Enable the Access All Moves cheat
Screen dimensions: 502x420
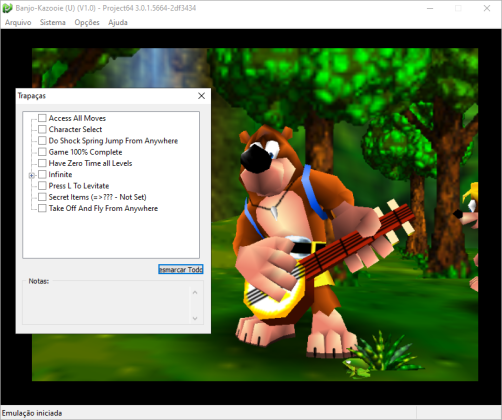pos(42,118)
